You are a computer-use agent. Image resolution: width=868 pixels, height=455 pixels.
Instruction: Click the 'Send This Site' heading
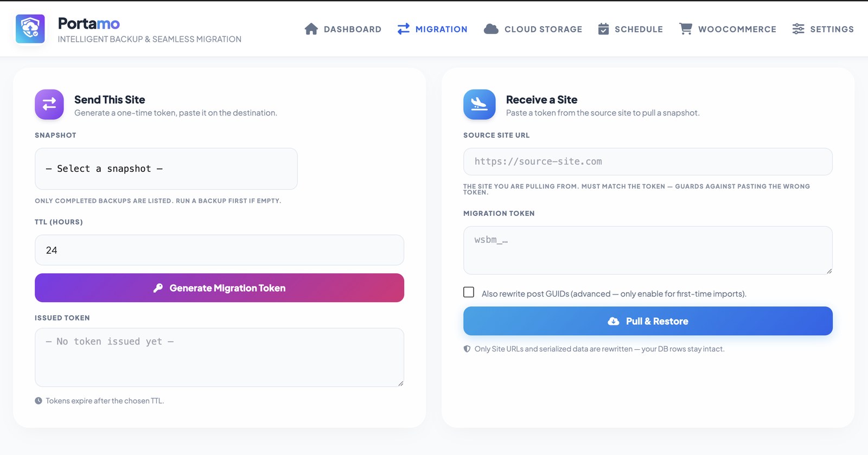(x=110, y=100)
